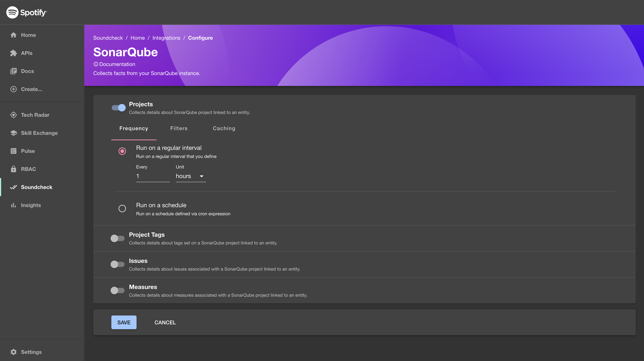The height and width of the screenshot is (361, 644).
Task: Click CANCEL to discard changes
Action: 165,322
